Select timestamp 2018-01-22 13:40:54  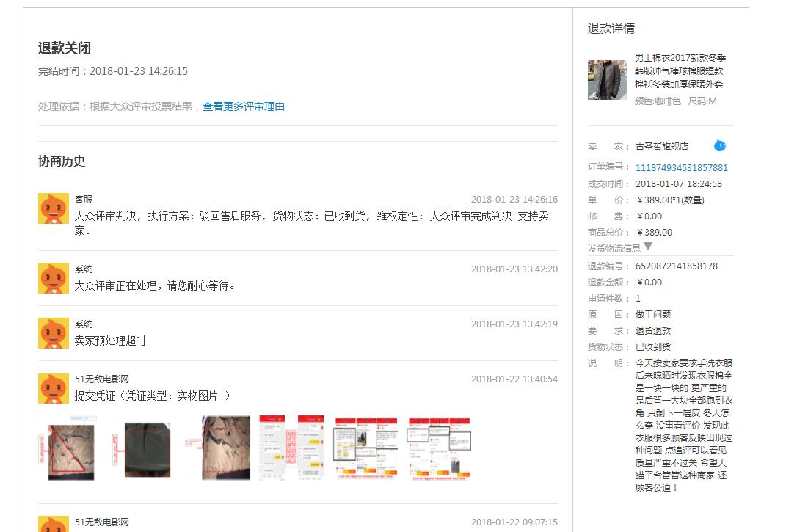514,379
